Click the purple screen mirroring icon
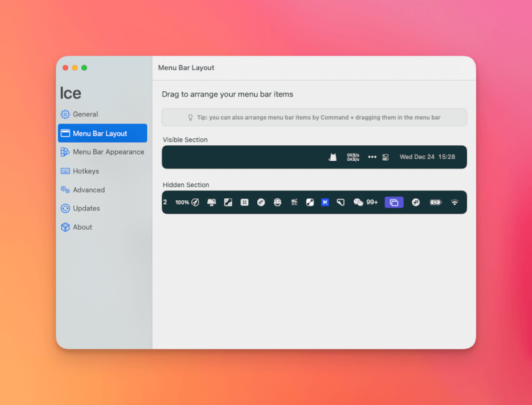 [394, 202]
